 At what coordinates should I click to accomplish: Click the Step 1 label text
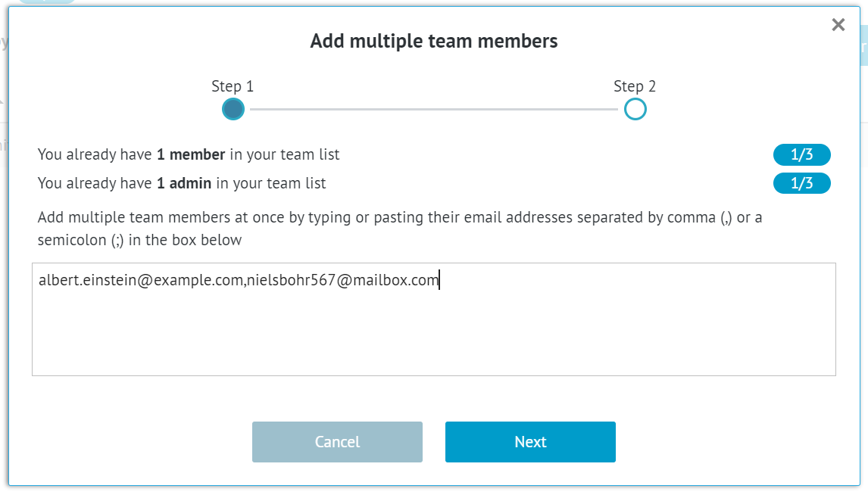(233, 86)
